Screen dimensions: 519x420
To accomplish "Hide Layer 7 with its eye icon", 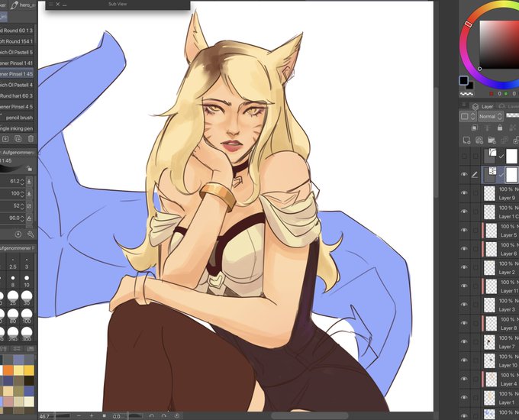I will pos(464,341).
